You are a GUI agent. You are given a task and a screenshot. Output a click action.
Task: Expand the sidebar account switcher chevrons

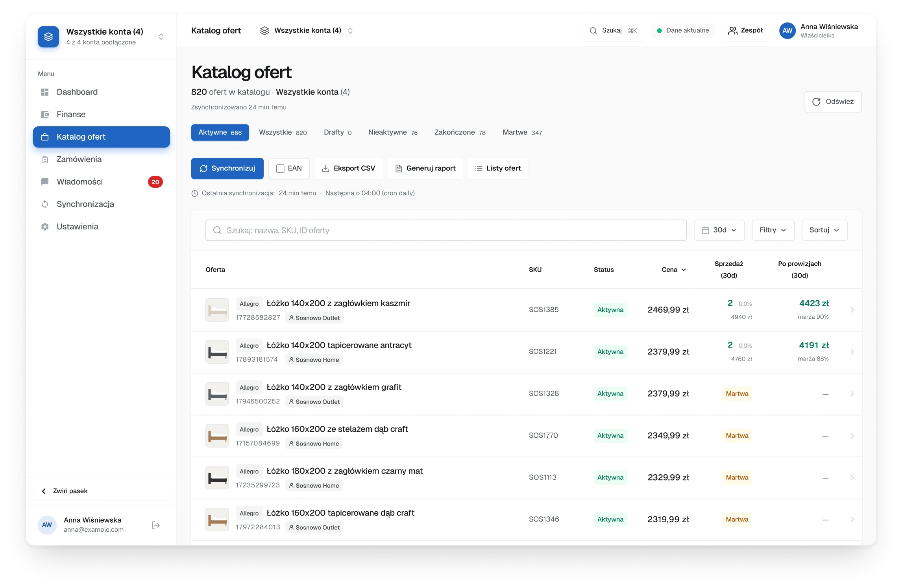click(161, 37)
